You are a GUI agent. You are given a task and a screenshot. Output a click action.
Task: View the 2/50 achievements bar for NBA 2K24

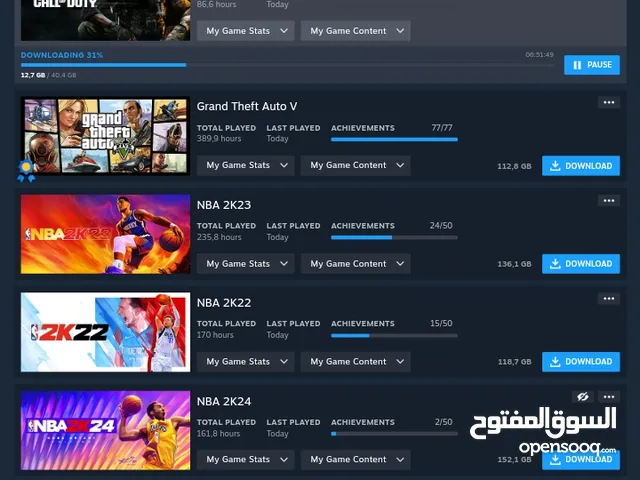pyautogui.click(x=394, y=434)
